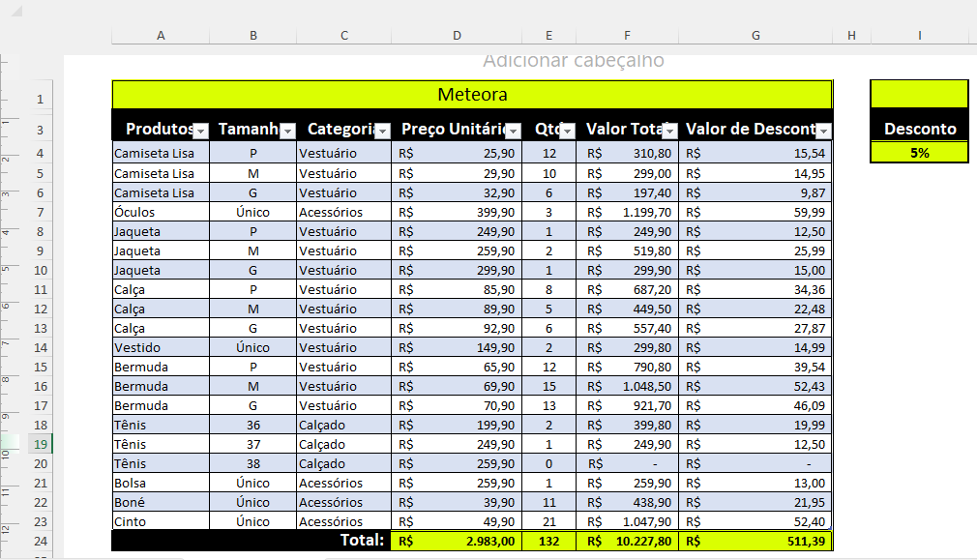The height and width of the screenshot is (560, 977).
Task: Open the Valor de Desconto filter dropdown
Action: tap(823, 131)
